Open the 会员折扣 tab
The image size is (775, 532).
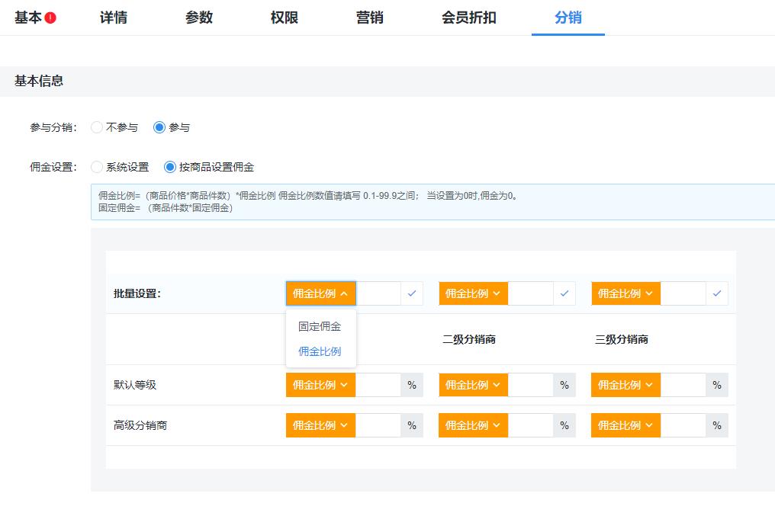468,17
